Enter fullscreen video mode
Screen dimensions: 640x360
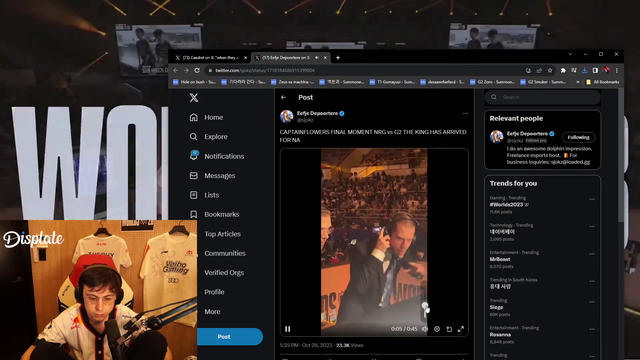tap(461, 329)
